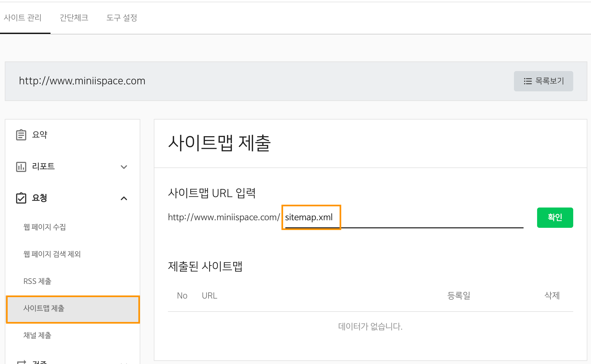Image resolution: width=591 pixels, height=364 pixels.
Task: Click the 요청 checkmark clipboard icon
Action: coord(21,198)
